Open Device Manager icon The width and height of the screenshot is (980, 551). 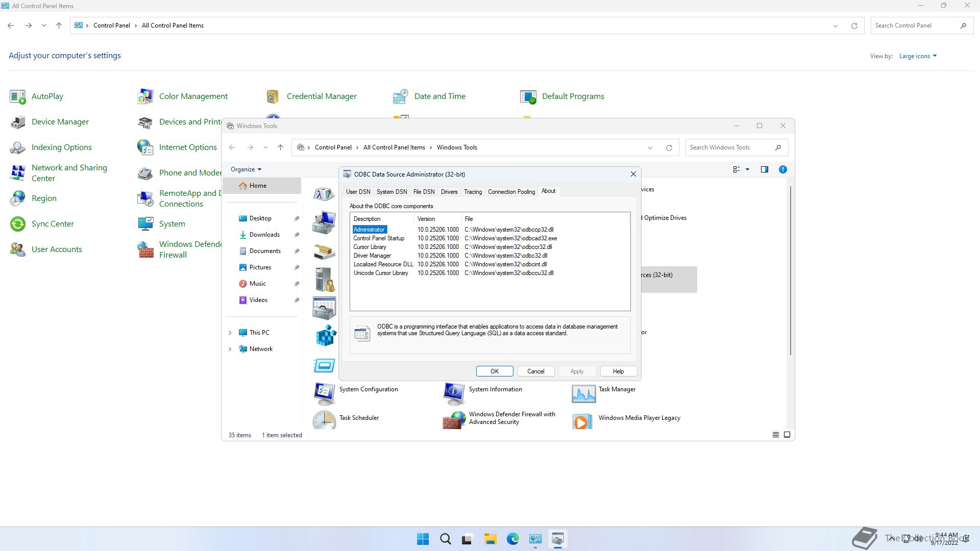(x=18, y=122)
